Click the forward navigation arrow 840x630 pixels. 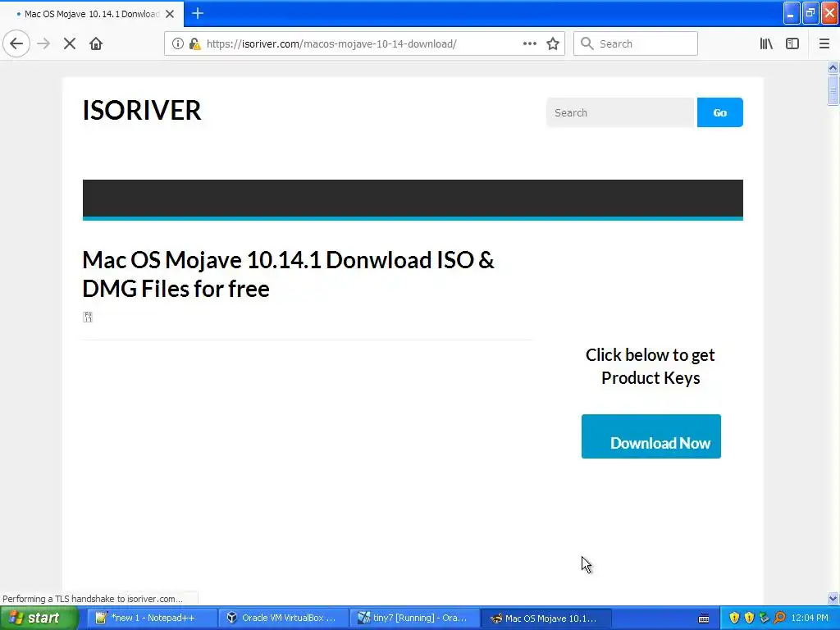point(43,43)
